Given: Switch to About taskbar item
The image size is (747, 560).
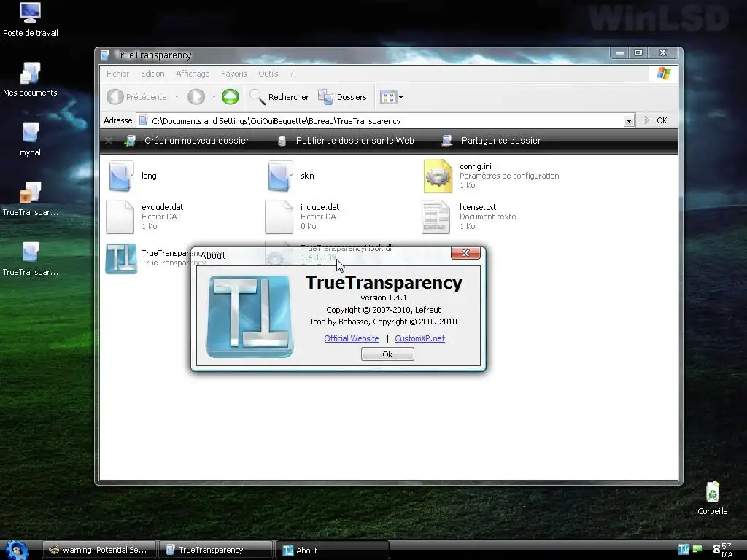Looking at the screenshot, I should tap(333, 550).
